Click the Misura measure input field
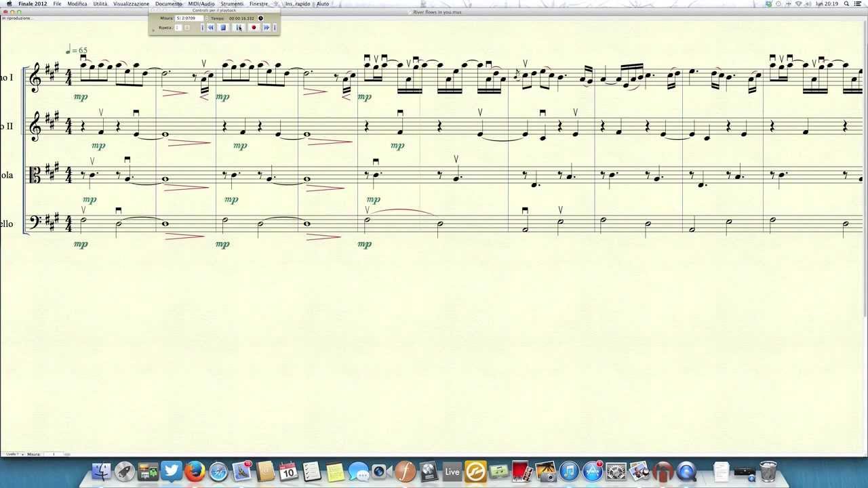868x488 pixels. [x=189, y=18]
